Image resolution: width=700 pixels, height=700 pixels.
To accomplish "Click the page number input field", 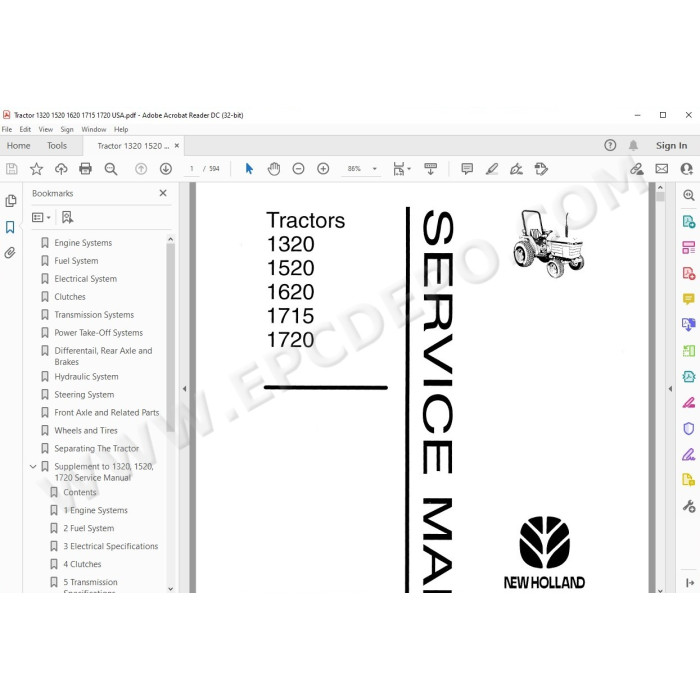I will (192, 169).
